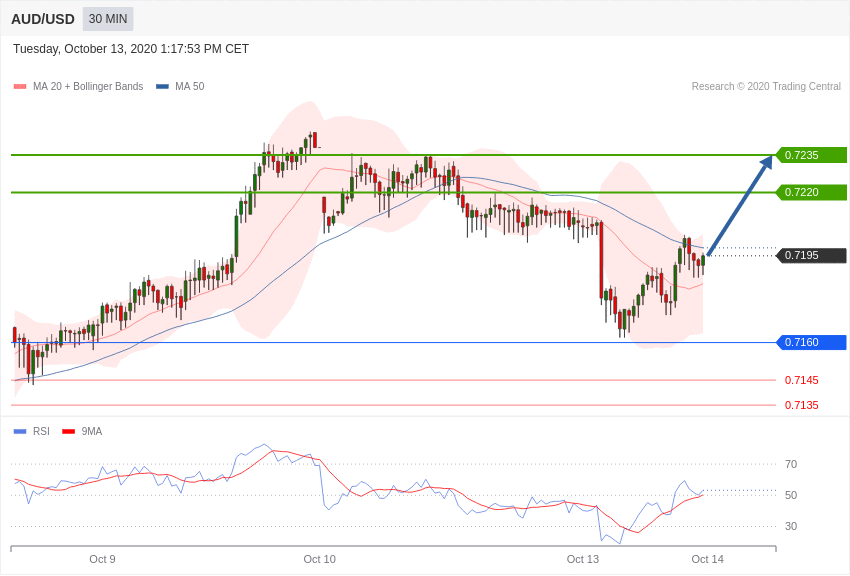Click the RSI 70 axis label
The height and width of the screenshot is (576, 850).
[x=791, y=464]
